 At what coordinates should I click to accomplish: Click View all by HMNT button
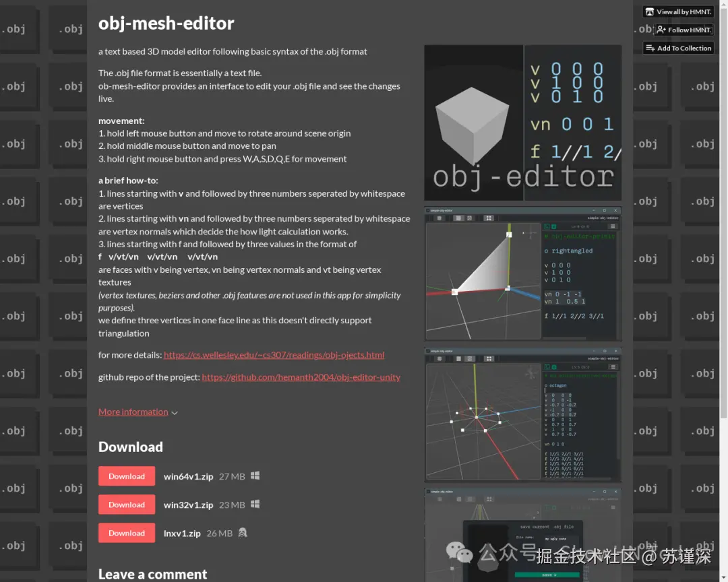click(678, 11)
